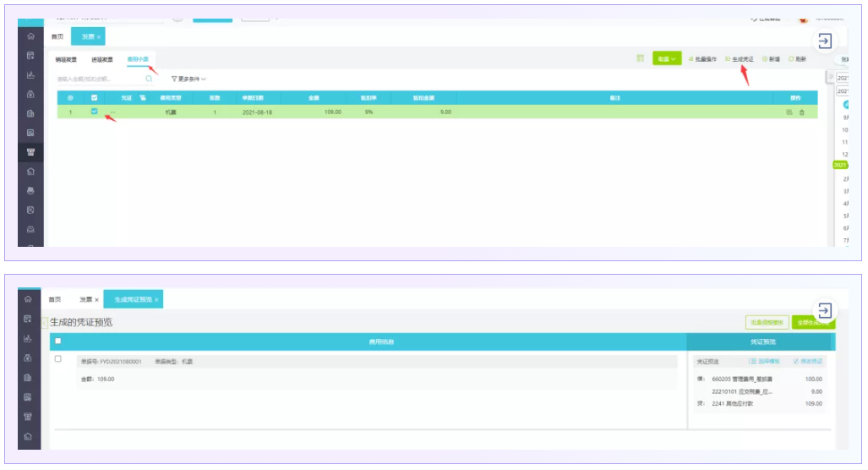Toggle the select-all checkbox in the table header
This screenshot has height=470, width=868.
point(94,98)
